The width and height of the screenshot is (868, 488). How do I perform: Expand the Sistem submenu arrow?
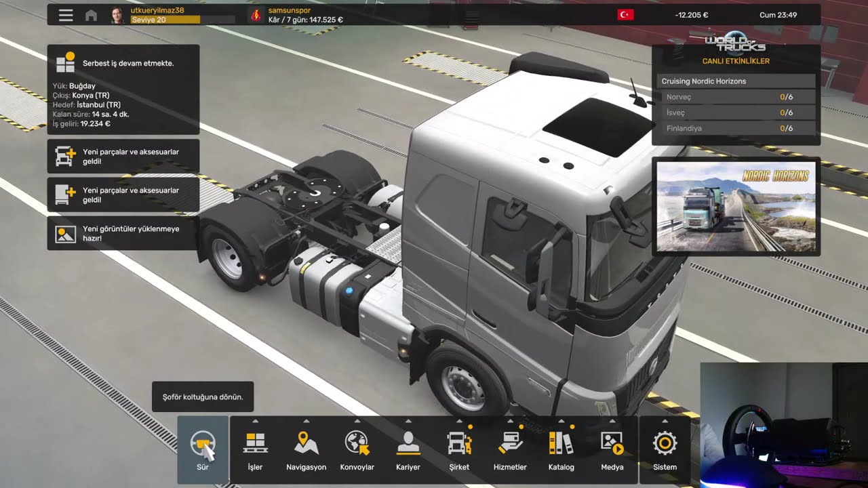tap(665, 421)
